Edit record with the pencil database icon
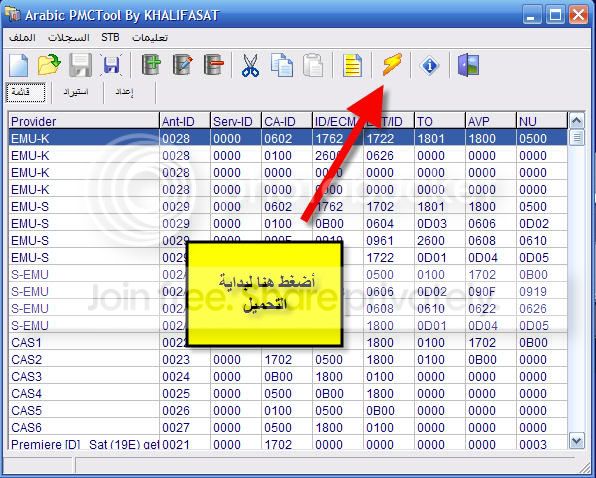This screenshot has height=478, width=596. pyautogui.click(x=182, y=65)
